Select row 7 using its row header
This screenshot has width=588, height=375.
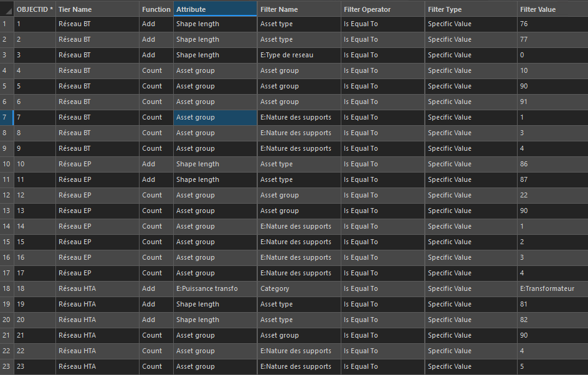tap(7, 117)
